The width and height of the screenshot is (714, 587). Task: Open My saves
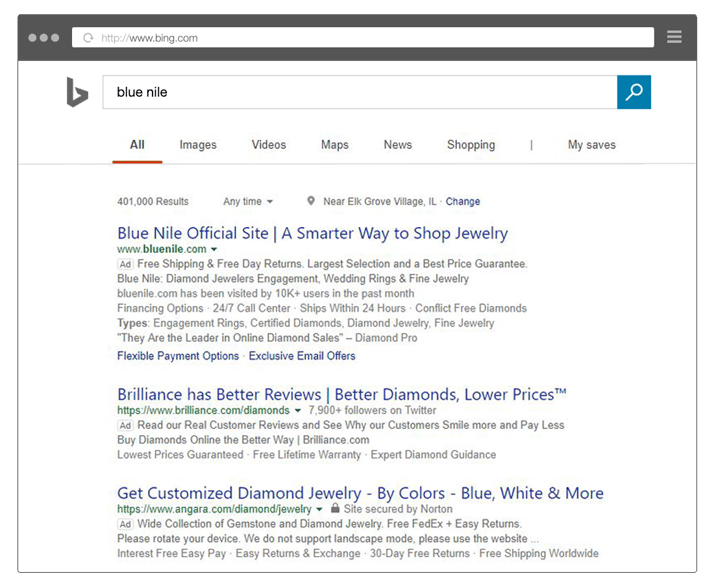pyautogui.click(x=592, y=145)
